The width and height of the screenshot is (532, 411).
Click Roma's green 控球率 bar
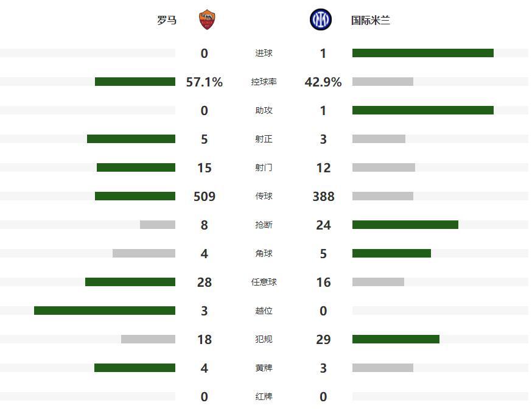(135, 82)
